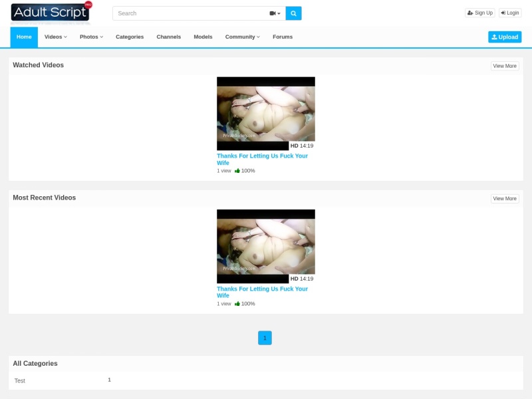Go to the Categories menu item
Image resolution: width=532 pixels, height=399 pixels.
point(130,37)
